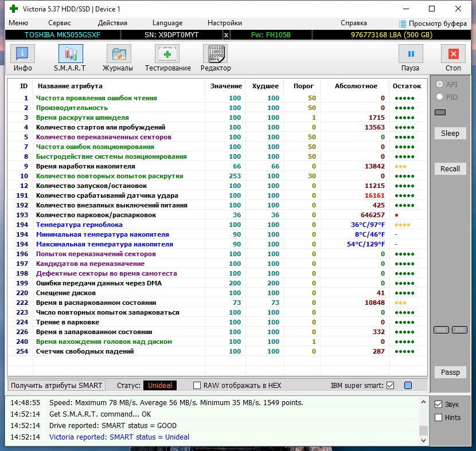476x451 pixels.
Task: Select row Время наработки накопителя
Action: (x=217, y=166)
